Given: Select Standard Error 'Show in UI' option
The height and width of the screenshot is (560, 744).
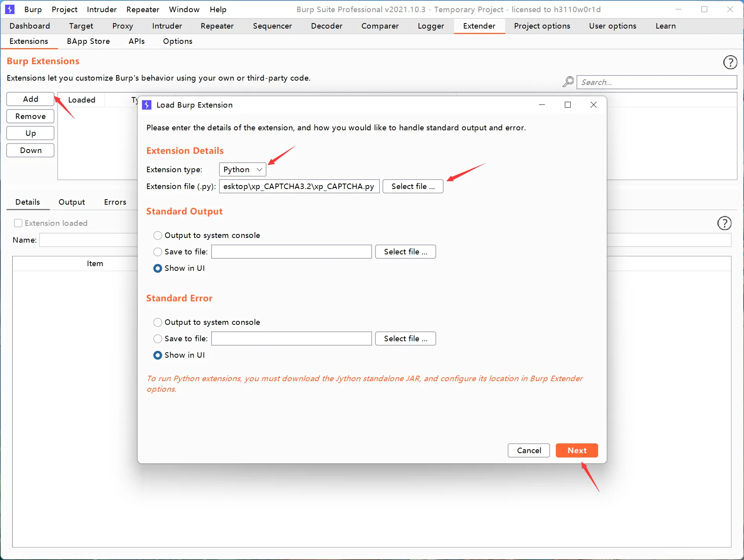Looking at the screenshot, I should [x=158, y=355].
